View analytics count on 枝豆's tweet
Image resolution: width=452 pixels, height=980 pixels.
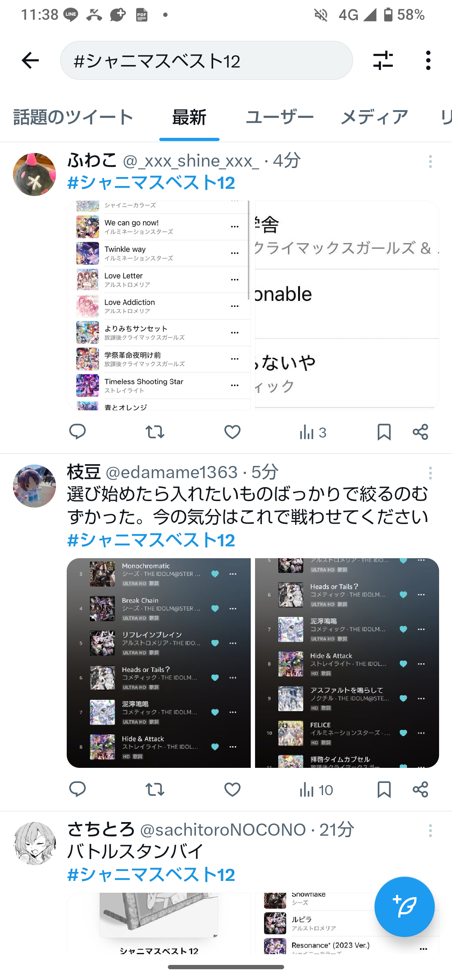pos(316,790)
